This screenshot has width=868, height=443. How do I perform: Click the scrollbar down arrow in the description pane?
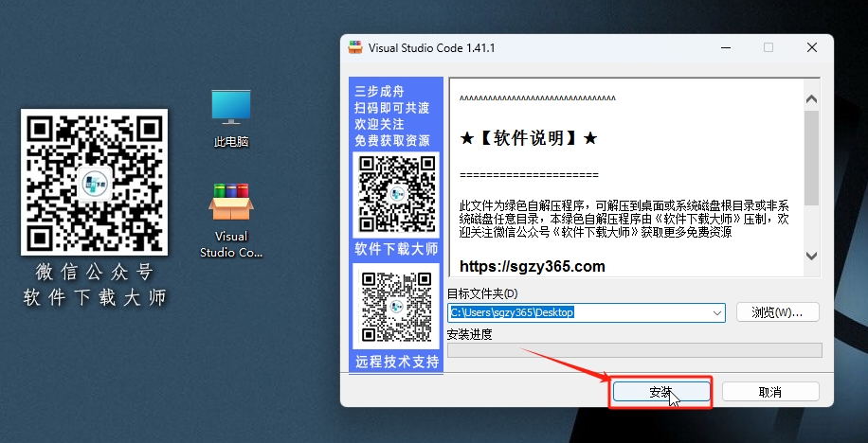[x=811, y=256]
